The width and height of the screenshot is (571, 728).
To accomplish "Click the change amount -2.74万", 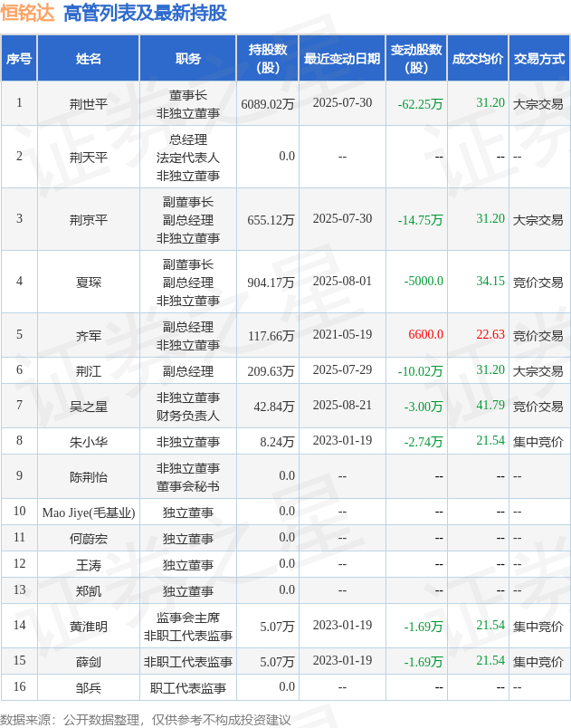I will click(x=423, y=442).
